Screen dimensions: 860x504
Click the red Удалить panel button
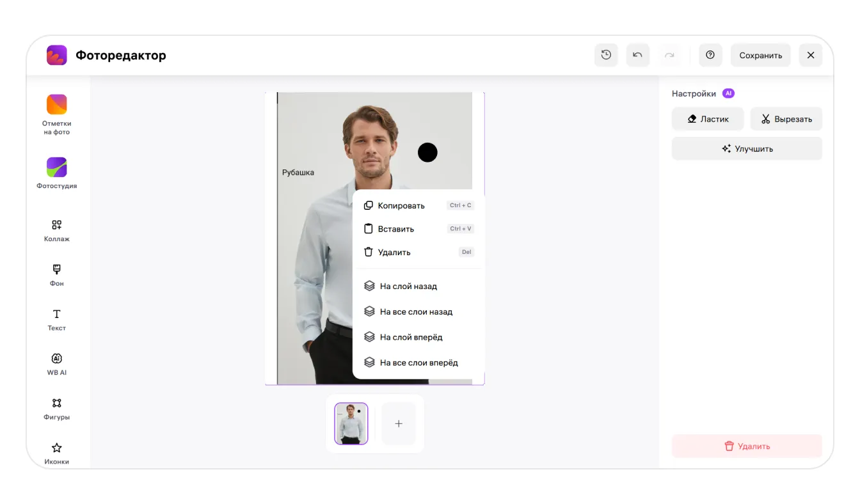[x=747, y=446]
